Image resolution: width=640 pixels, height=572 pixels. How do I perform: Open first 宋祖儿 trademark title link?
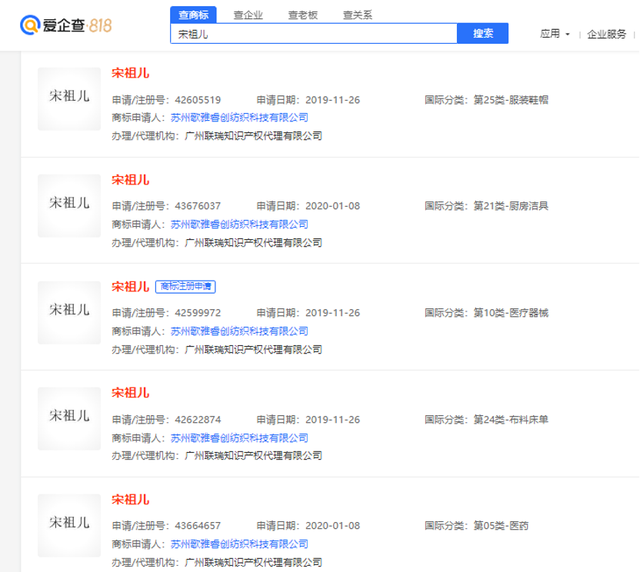tap(130, 73)
